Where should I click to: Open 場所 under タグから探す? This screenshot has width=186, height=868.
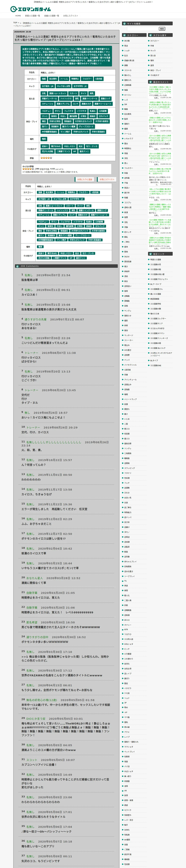[x=152, y=60]
